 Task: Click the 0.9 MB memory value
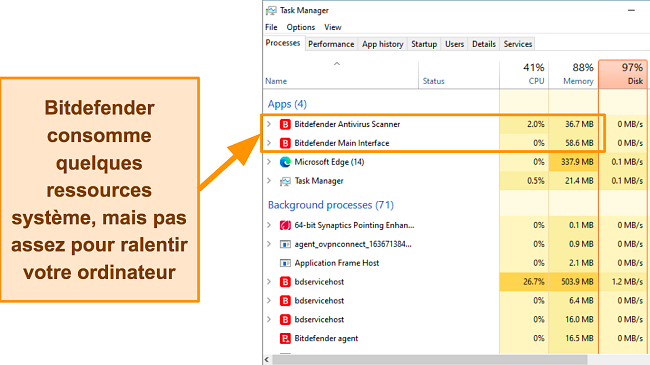click(581, 244)
